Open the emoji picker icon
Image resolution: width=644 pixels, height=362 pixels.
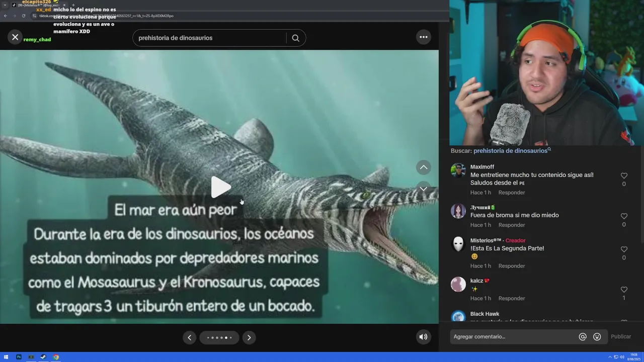pyautogui.click(x=597, y=337)
